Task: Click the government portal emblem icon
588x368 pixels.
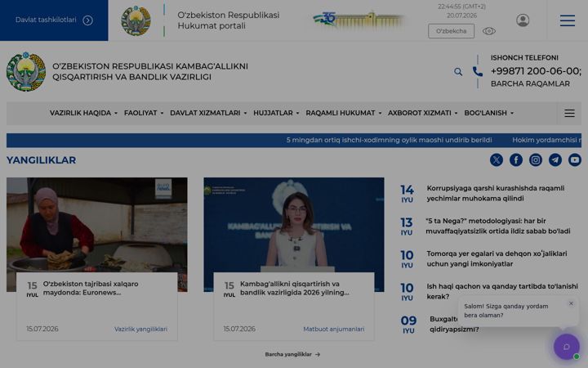Action: (x=136, y=20)
